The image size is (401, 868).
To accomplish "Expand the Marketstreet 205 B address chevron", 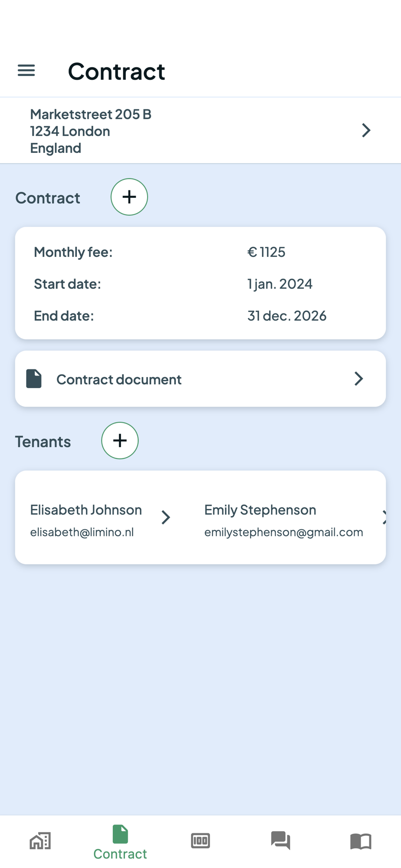I will point(366,130).
